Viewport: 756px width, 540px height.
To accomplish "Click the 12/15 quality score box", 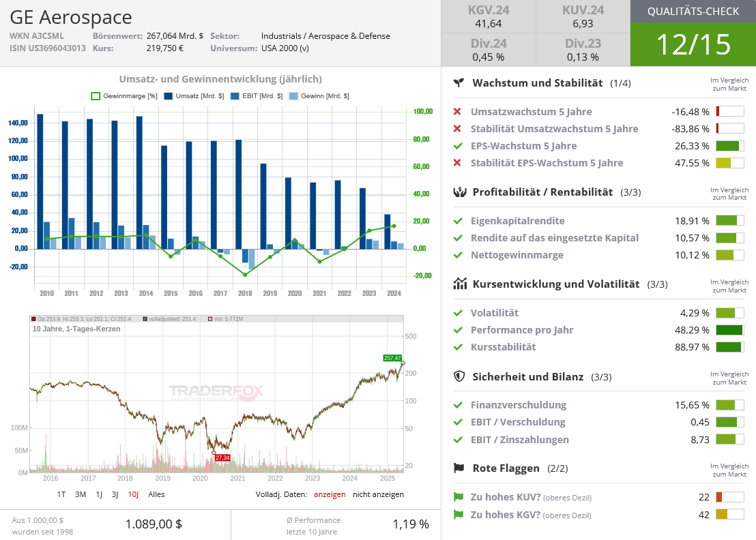I will [x=693, y=44].
